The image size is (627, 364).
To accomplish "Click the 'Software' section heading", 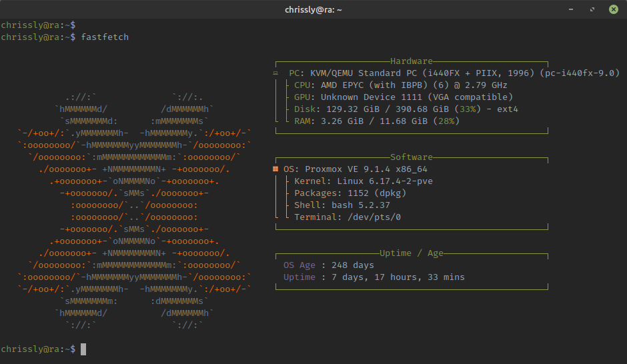I will [412, 157].
